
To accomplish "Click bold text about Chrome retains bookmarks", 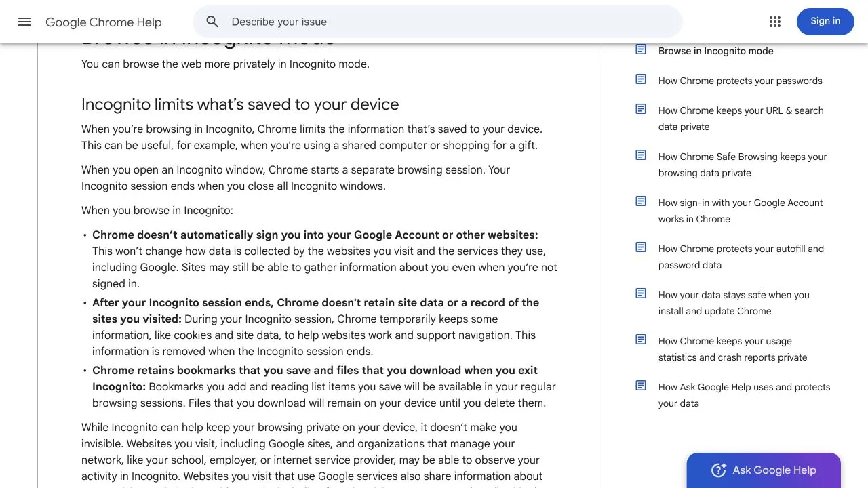I will [315, 379].
